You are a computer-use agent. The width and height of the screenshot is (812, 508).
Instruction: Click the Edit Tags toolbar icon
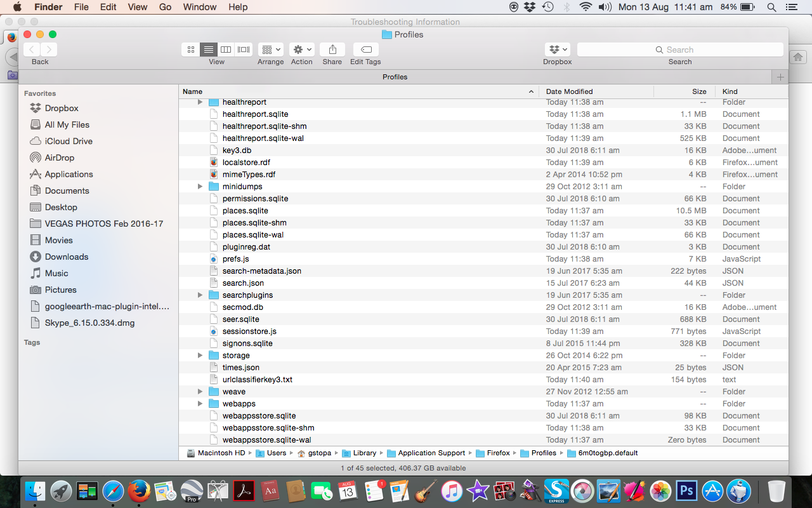click(x=365, y=50)
